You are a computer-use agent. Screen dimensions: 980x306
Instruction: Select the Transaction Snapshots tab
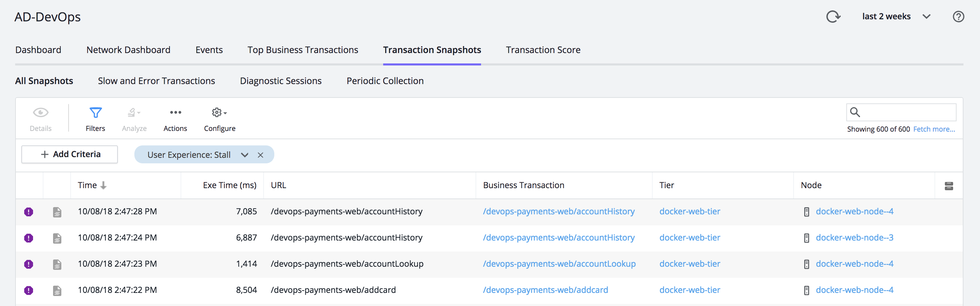432,50
